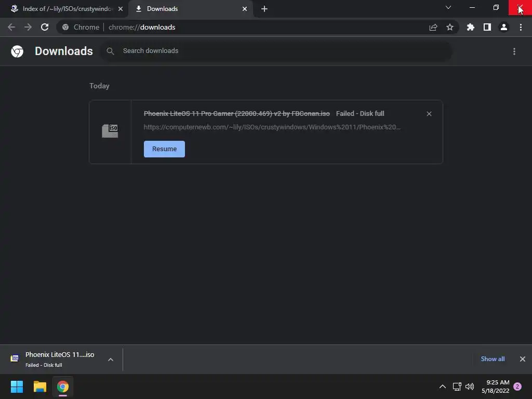Open the clock showing 9:25 AM
This screenshot has height=399, width=532.
[495, 387]
